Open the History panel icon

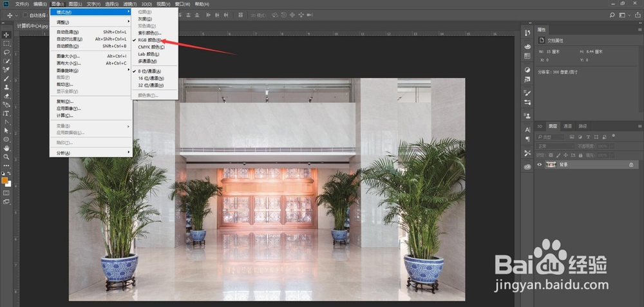tap(527, 33)
